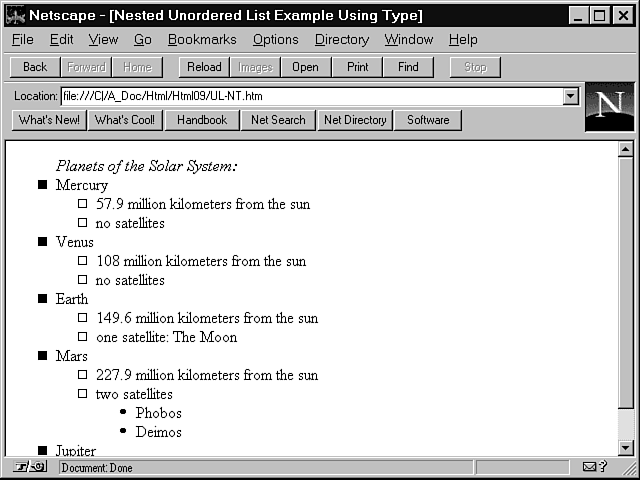Reload the current page

coord(204,67)
